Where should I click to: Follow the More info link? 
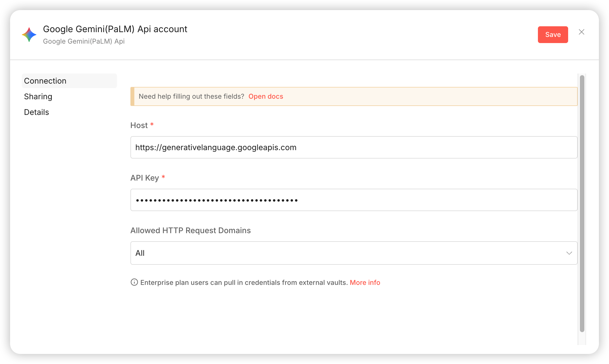coord(365,283)
